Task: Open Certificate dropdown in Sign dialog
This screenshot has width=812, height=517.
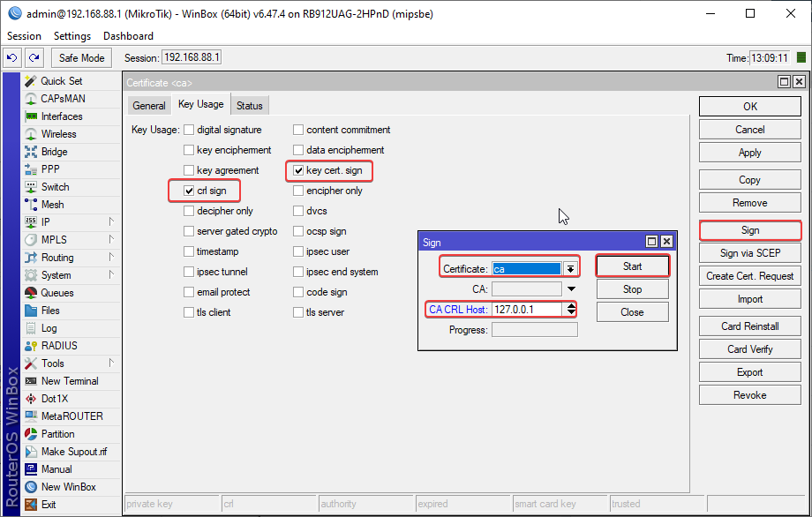Action: click(x=570, y=268)
